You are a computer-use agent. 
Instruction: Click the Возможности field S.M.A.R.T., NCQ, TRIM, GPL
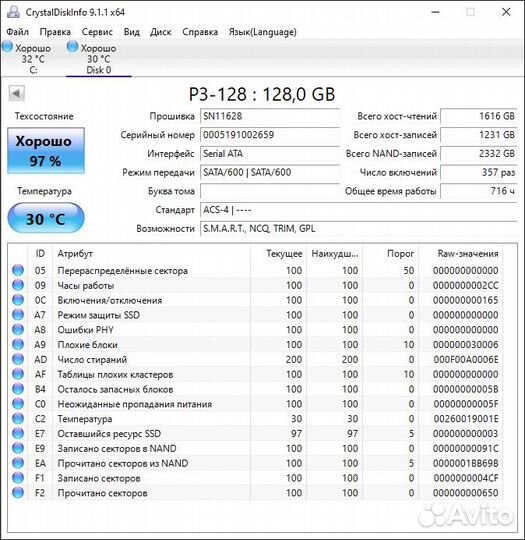coord(359,229)
